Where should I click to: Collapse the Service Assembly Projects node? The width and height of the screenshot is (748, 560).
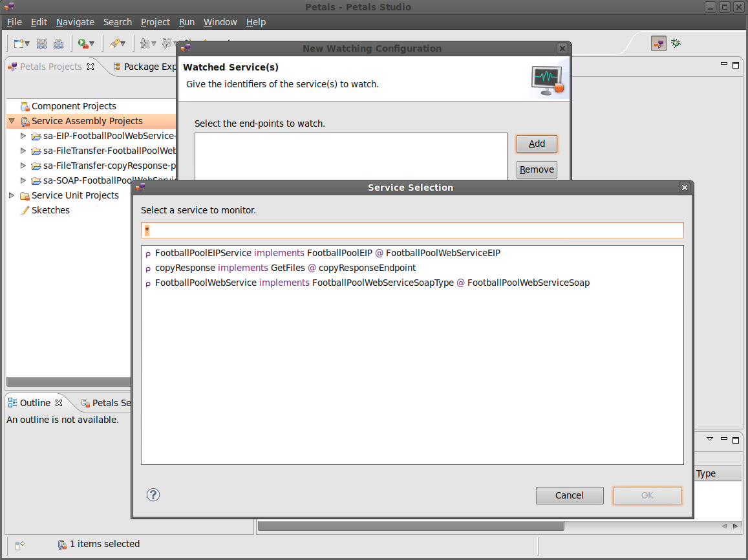[12, 121]
